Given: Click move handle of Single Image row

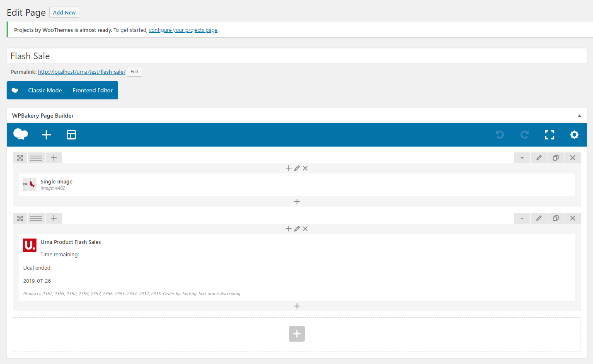Looking at the screenshot, I should (x=20, y=158).
